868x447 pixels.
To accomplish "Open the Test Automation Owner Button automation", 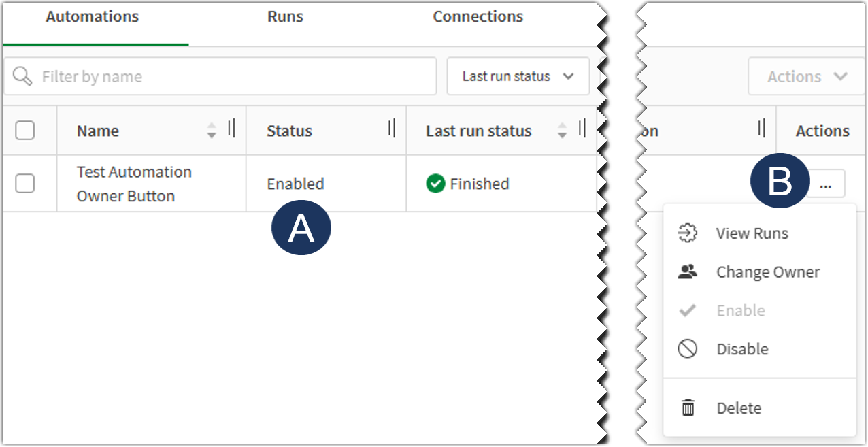I will pyautogui.click(x=133, y=183).
